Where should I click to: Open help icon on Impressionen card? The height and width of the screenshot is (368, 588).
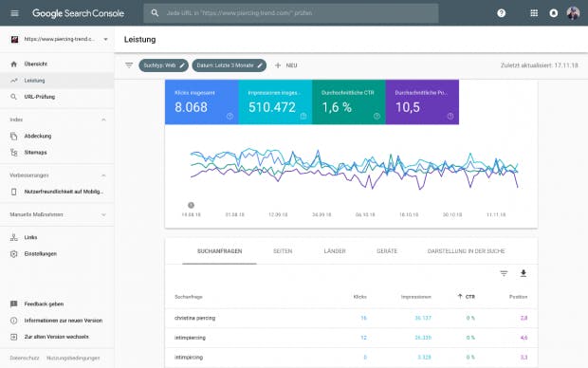[303, 117]
